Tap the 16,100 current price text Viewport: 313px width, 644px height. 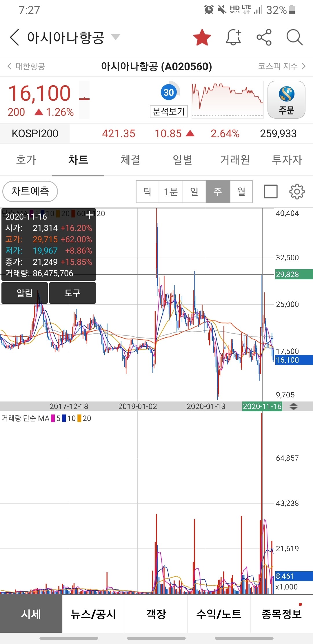tap(39, 93)
